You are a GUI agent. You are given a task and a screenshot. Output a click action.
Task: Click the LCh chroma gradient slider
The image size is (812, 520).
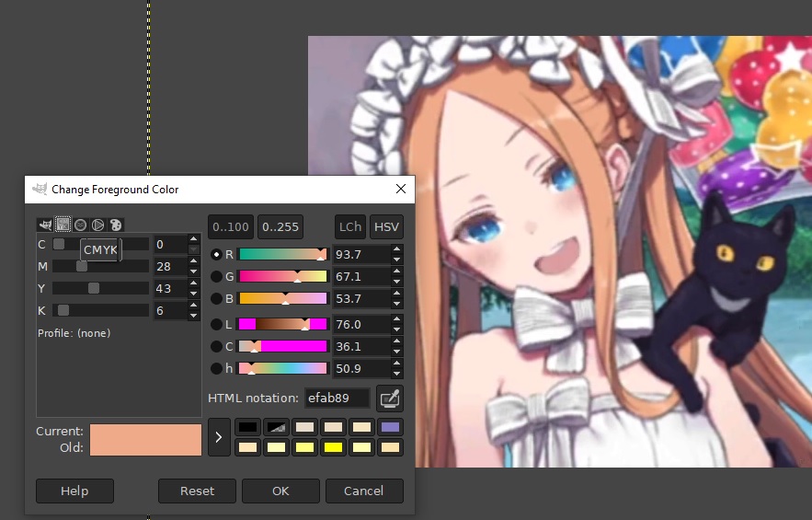tap(282, 346)
